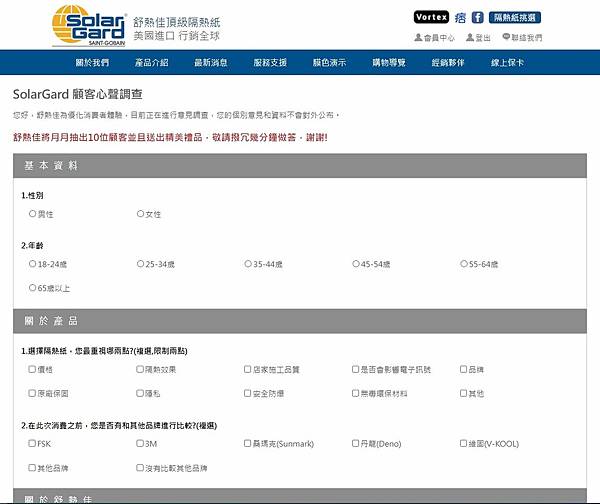600x504 pixels.
Task: Choose the 55-64歲 age option
Action: pyautogui.click(x=464, y=264)
